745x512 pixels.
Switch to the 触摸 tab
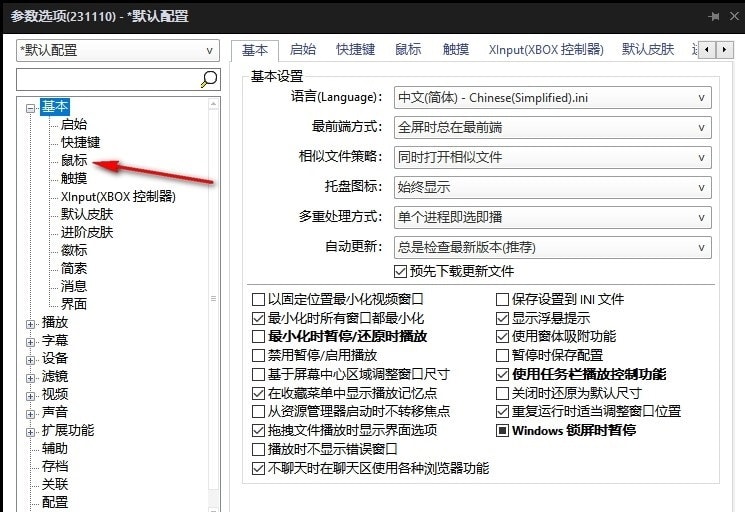click(x=456, y=49)
